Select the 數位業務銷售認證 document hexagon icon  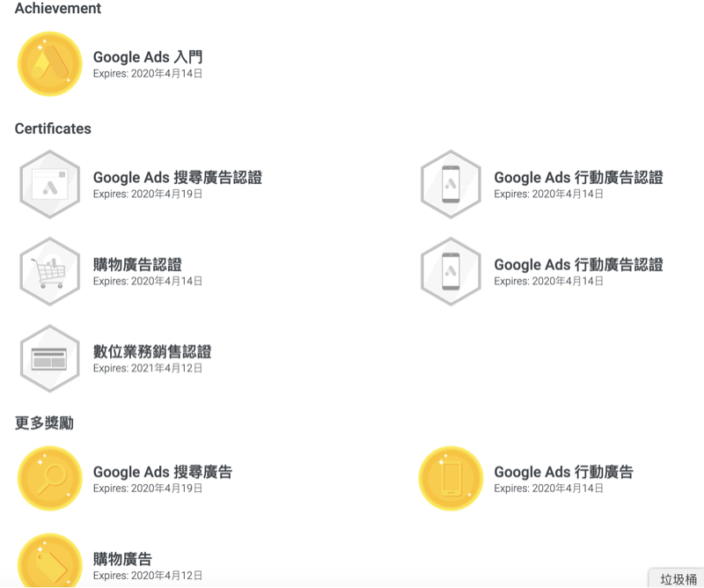click(50, 357)
